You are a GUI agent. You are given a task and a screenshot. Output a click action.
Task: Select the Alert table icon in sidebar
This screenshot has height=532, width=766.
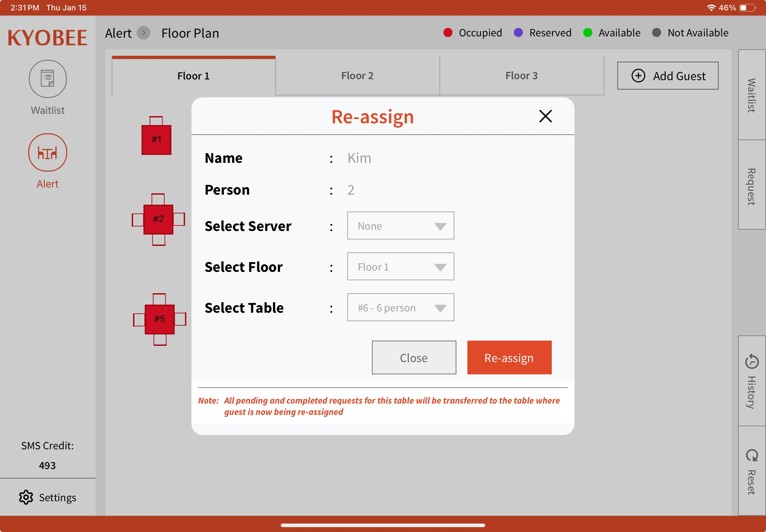[x=48, y=153]
